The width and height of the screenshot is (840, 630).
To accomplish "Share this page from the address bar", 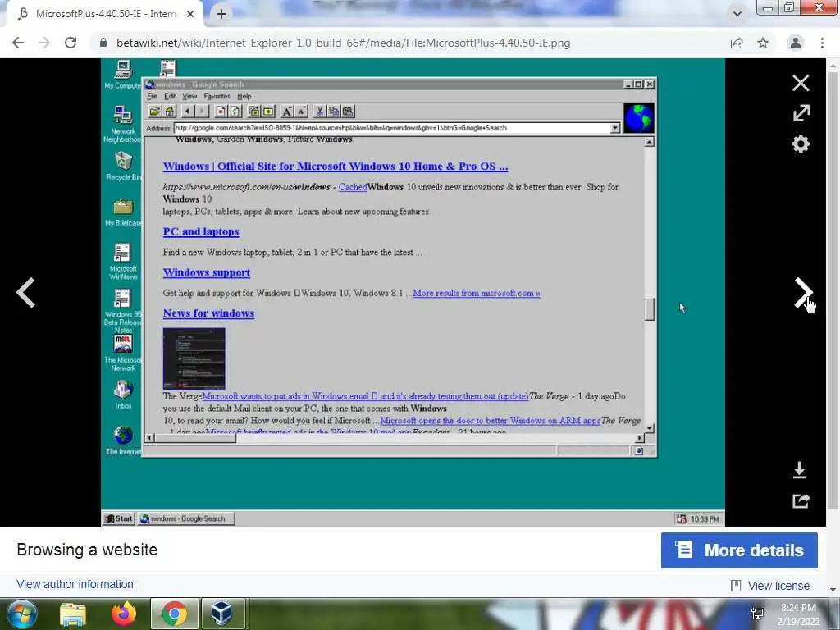I will tap(737, 43).
